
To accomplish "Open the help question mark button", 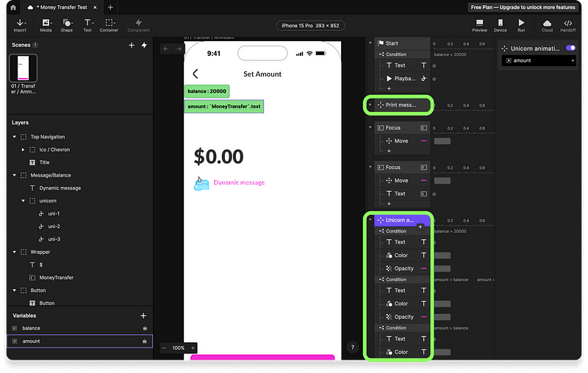I will coord(353,347).
